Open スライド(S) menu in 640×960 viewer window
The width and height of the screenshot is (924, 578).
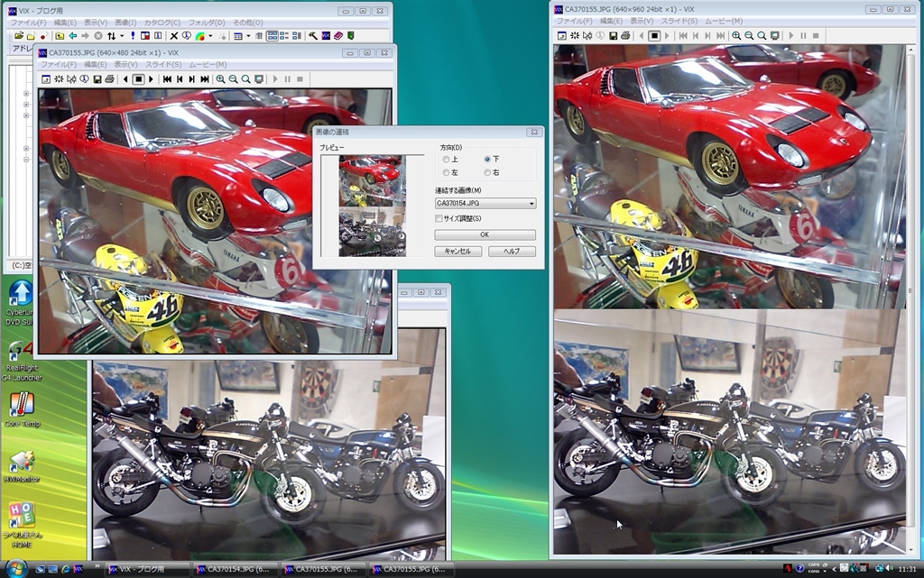point(679,21)
